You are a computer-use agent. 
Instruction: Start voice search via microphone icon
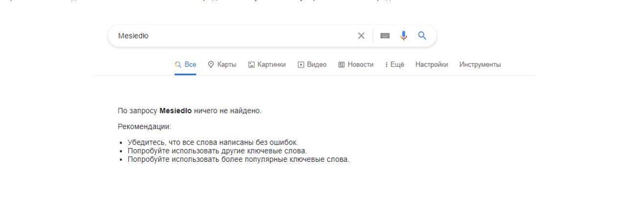pos(404,36)
